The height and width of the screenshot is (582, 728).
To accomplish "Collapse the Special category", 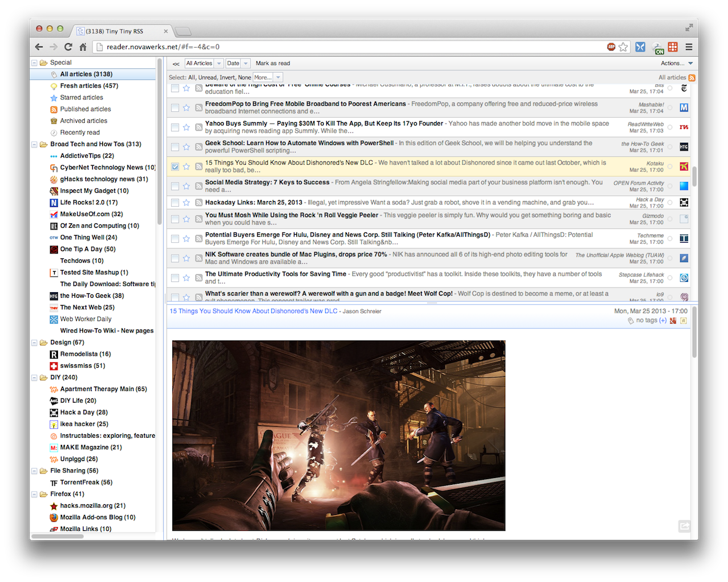I will click(34, 63).
